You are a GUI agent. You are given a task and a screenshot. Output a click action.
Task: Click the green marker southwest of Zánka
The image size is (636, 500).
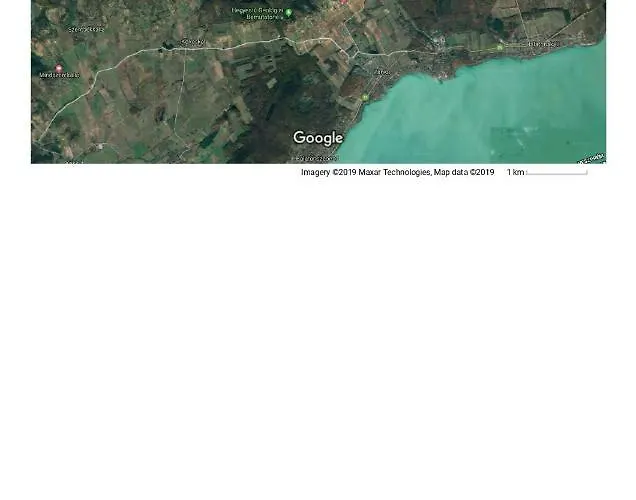pyautogui.click(x=366, y=97)
